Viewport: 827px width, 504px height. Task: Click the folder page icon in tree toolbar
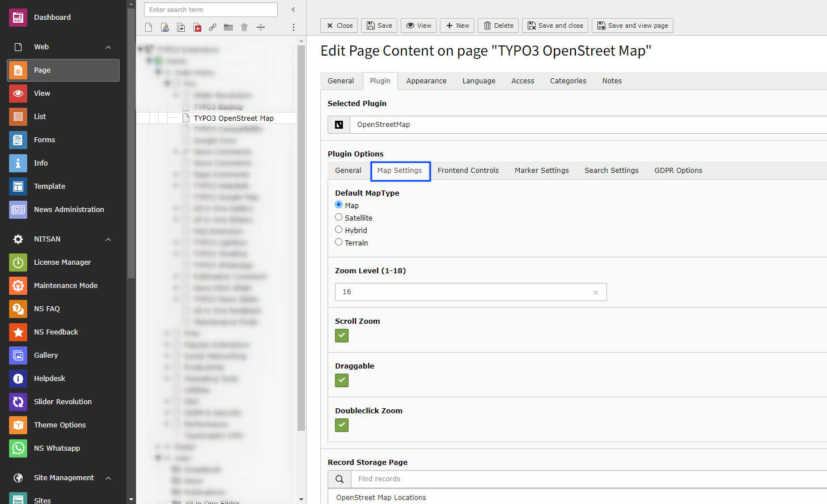pos(228,27)
